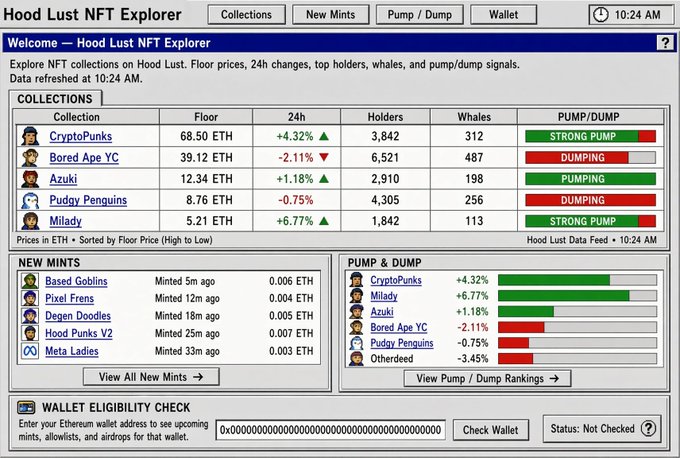
Task: Sort by the Floor column header
Action: [206, 117]
